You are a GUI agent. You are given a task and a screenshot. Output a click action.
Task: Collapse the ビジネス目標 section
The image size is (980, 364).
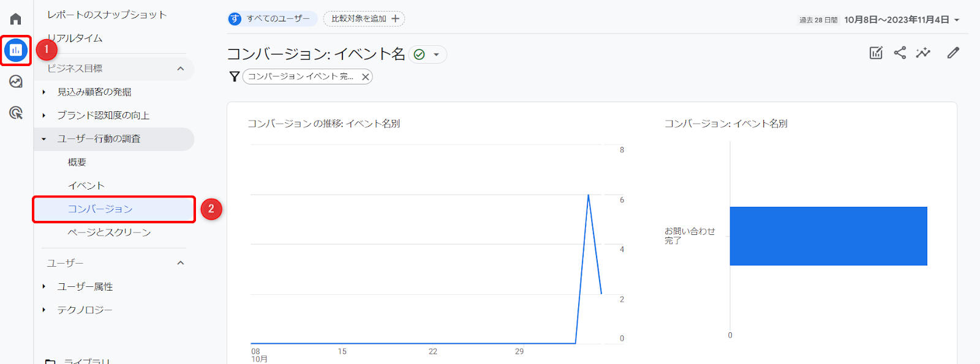(181, 69)
